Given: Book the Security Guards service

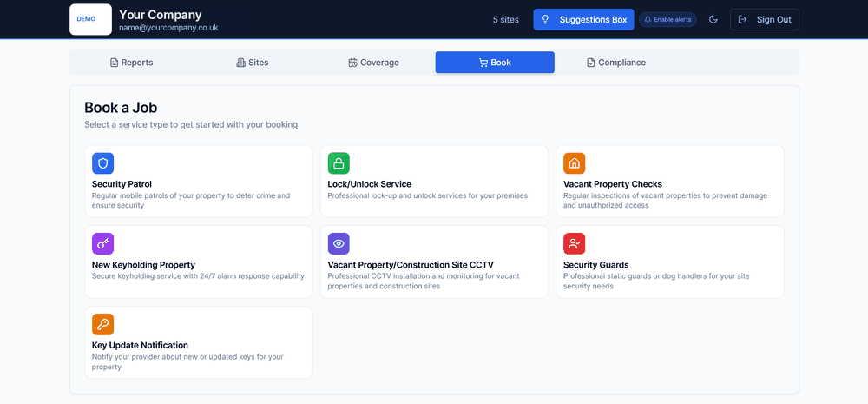Looking at the screenshot, I should click(x=670, y=262).
